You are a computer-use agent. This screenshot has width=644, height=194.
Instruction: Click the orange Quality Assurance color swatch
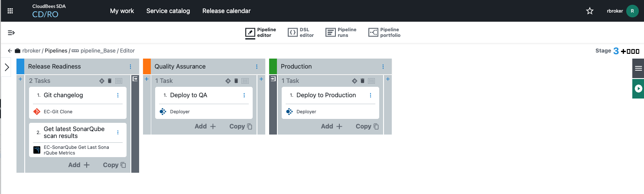tap(147, 66)
